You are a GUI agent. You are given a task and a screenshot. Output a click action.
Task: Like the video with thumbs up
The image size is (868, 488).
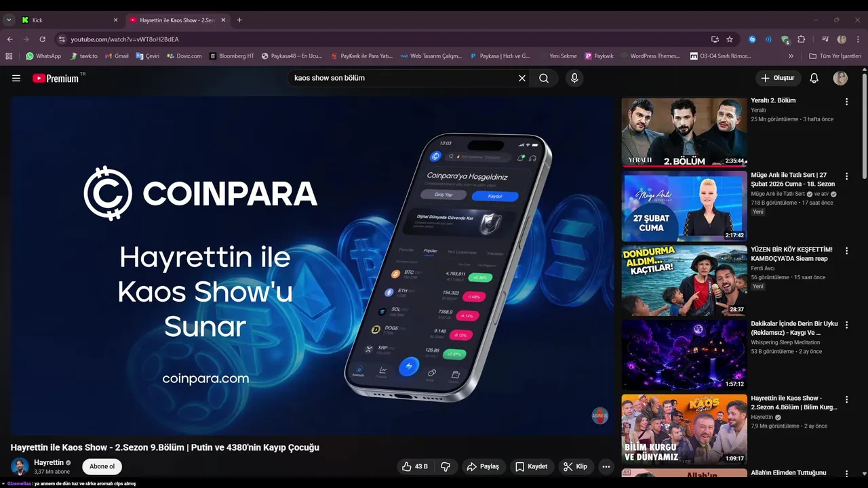click(415, 466)
